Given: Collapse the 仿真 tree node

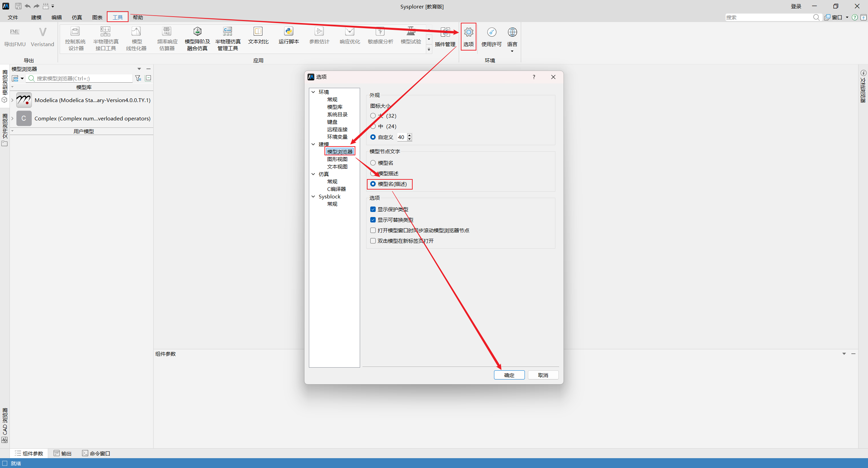Looking at the screenshot, I should coord(313,174).
